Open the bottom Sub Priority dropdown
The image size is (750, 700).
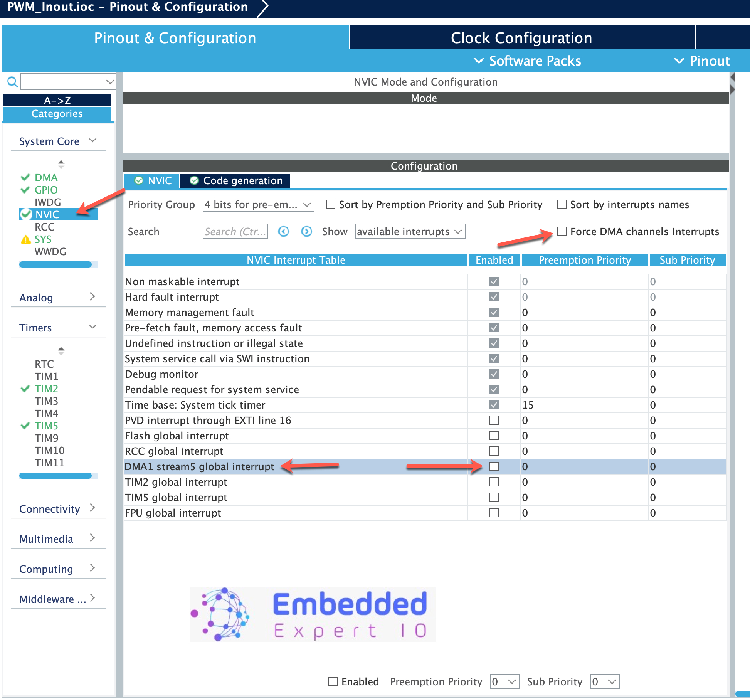(x=604, y=681)
